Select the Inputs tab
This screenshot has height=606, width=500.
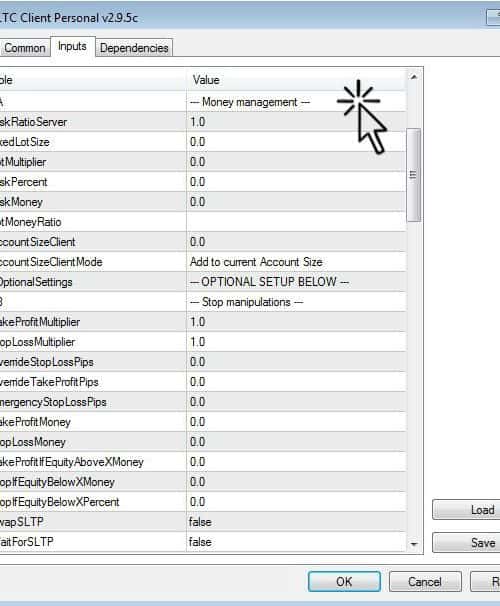tap(72, 46)
